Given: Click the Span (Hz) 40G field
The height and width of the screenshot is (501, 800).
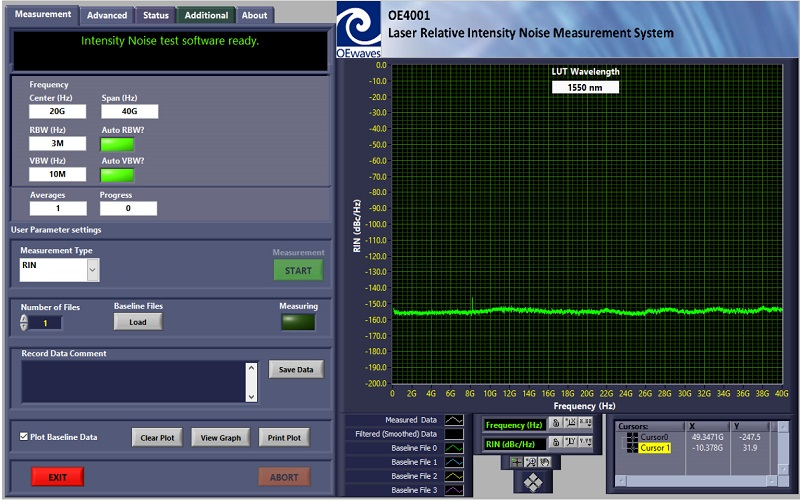Looking at the screenshot, I should click(x=130, y=111).
